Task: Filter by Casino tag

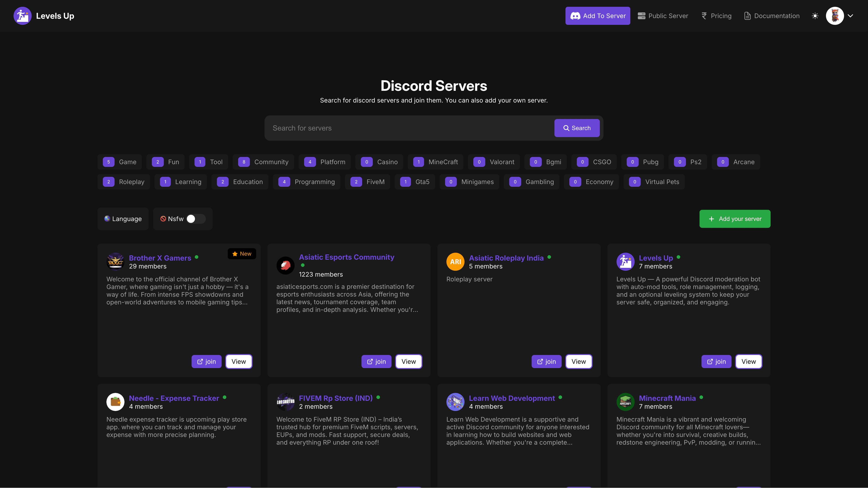Action: (x=379, y=162)
